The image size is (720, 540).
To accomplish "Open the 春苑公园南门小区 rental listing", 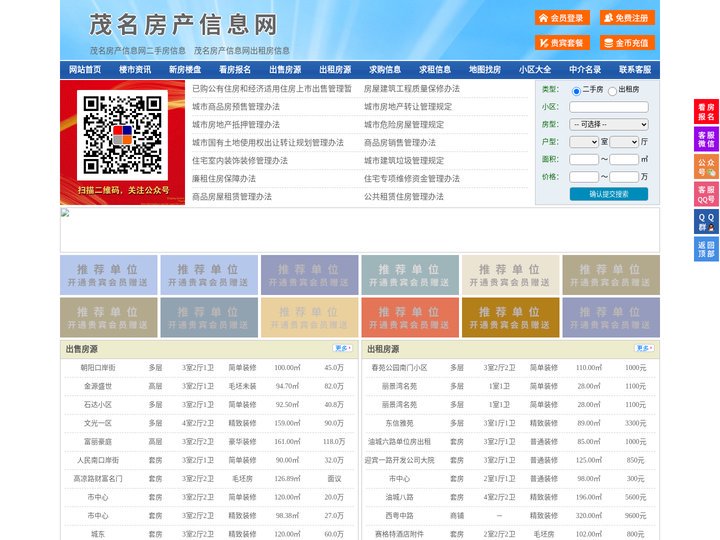I will click(x=399, y=368).
